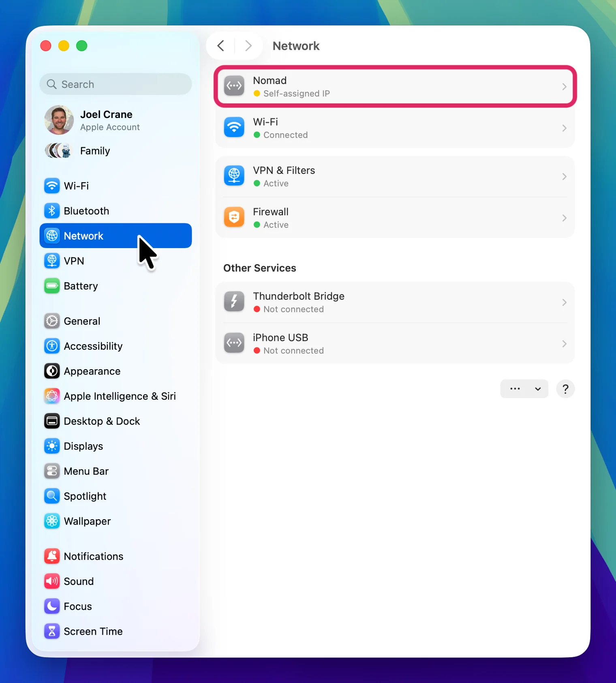Screen dimensions: 616x683
Task: Select the Displays icon in sidebar
Action: point(52,446)
